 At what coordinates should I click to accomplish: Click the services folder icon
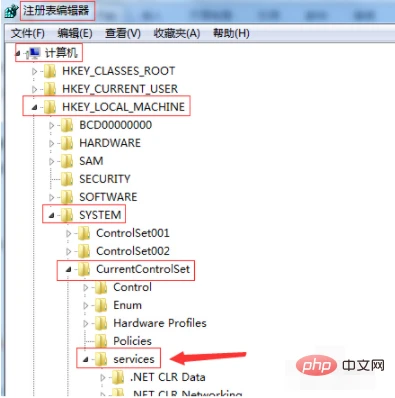pos(101,359)
